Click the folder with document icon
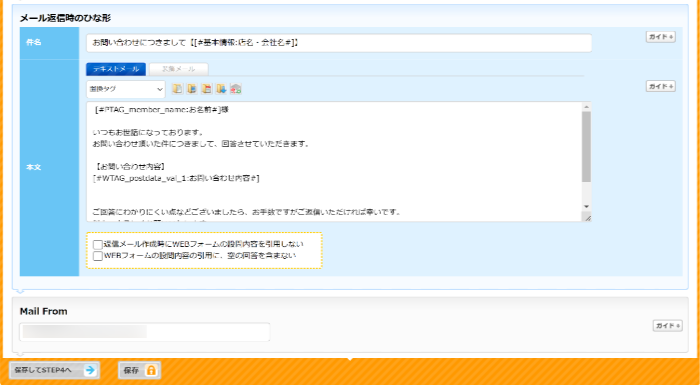Screen dimensions: 700x385 178,89
